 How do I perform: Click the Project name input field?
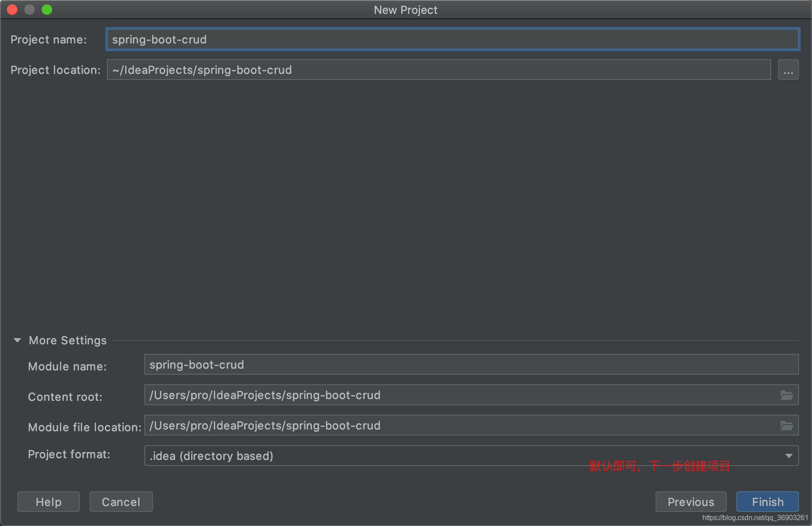(x=453, y=40)
